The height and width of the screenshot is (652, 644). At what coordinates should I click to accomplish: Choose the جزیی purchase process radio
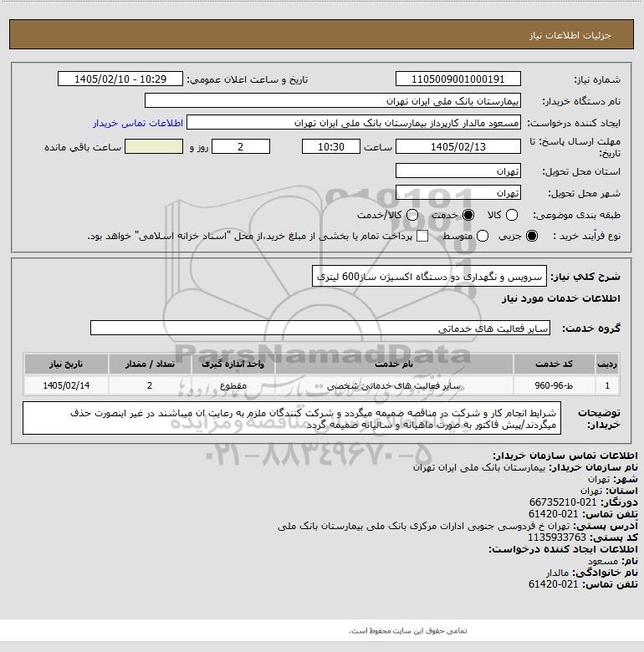[x=532, y=237]
